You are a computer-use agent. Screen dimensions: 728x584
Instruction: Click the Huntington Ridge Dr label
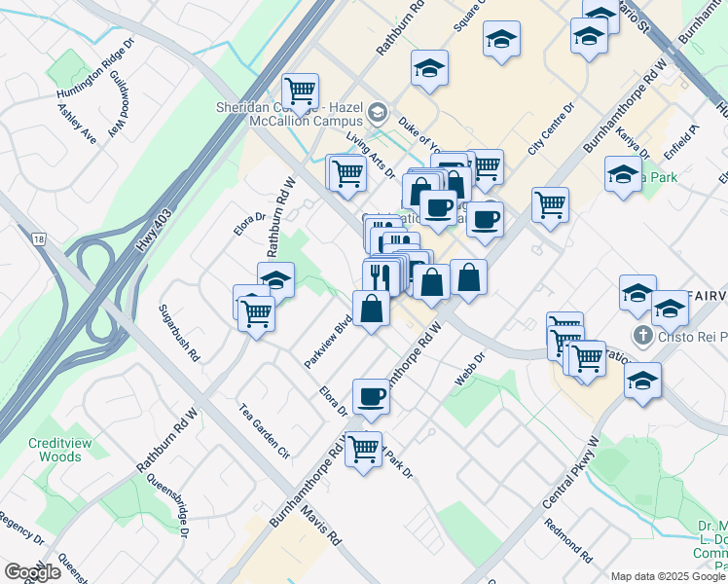click(x=95, y=68)
